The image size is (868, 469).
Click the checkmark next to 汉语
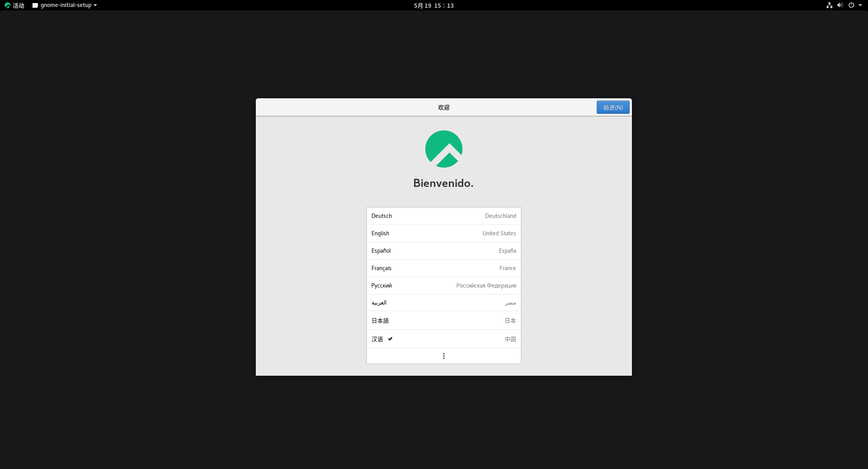(x=390, y=339)
